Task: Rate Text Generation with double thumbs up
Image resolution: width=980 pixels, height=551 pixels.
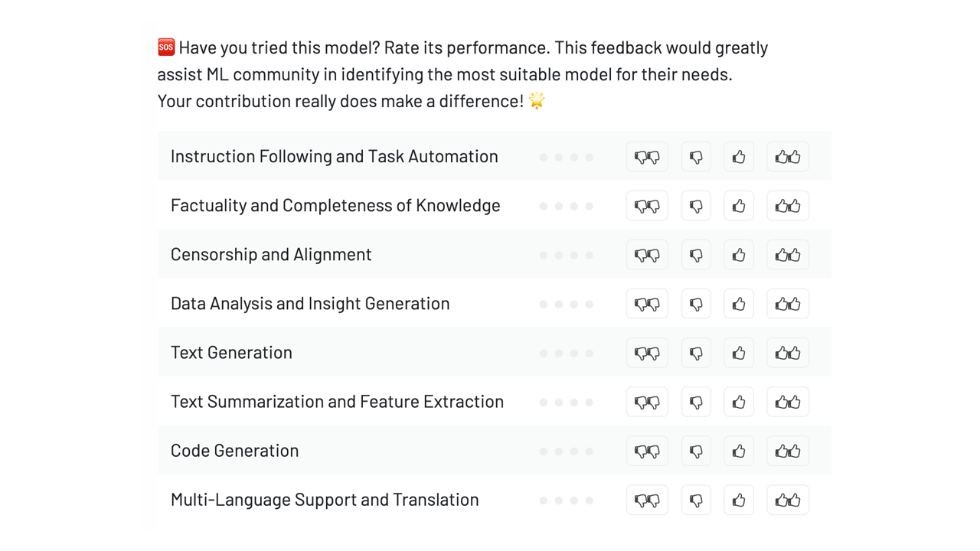Action: pyautogui.click(x=788, y=352)
